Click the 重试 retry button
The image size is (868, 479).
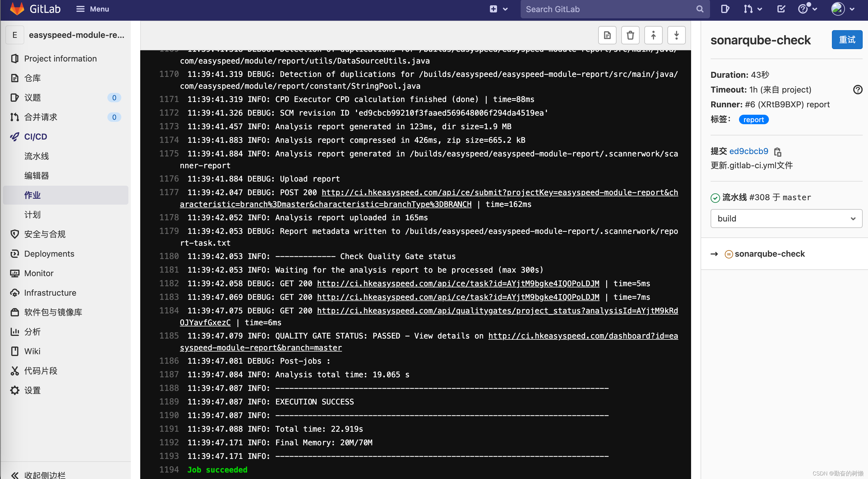pos(847,40)
